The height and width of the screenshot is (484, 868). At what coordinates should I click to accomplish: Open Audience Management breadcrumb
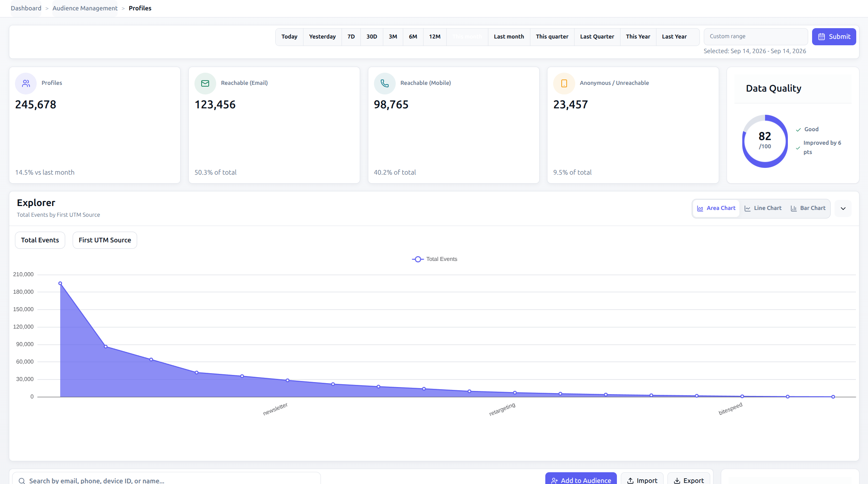[x=85, y=8]
